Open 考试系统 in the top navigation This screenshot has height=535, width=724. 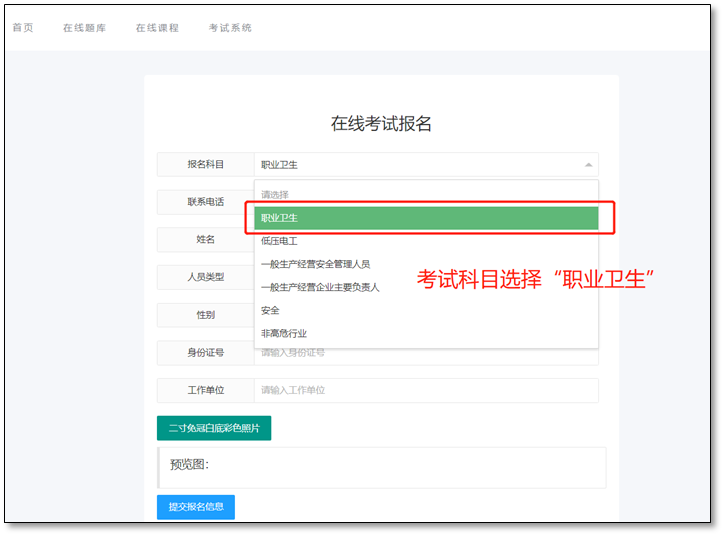click(230, 28)
